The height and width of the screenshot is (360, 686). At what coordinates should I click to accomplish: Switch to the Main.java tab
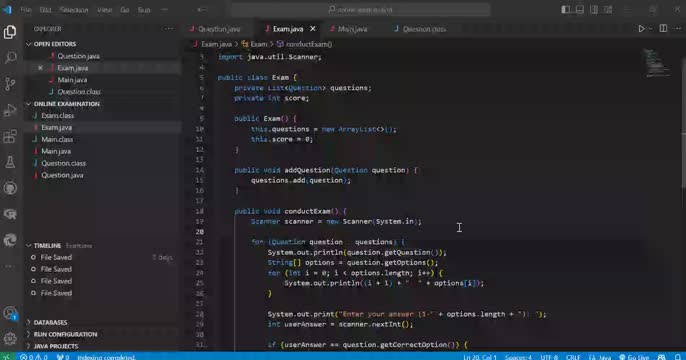click(352, 29)
